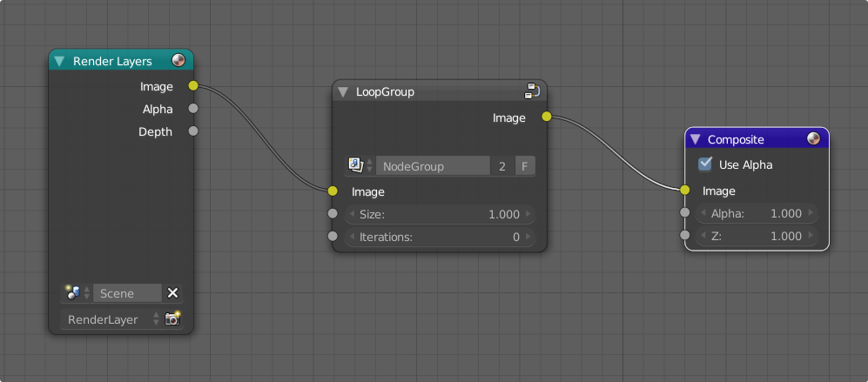
Task: Click the user count 2 button
Action: click(x=502, y=165)
